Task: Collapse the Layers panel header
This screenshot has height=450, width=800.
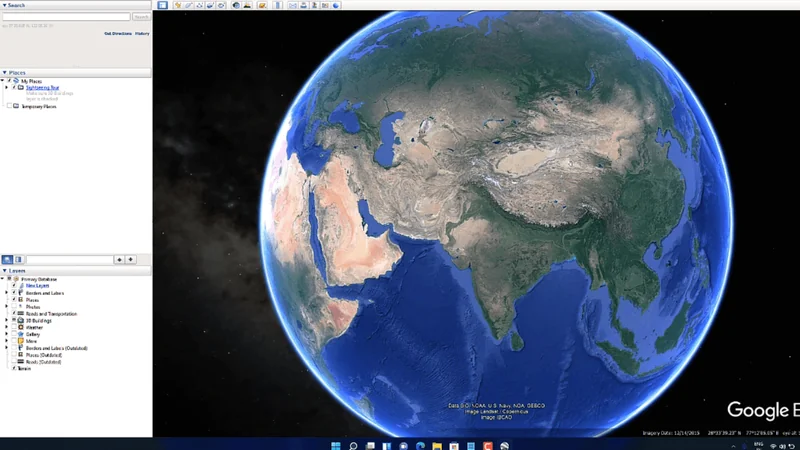Action: tap(4, 270)
